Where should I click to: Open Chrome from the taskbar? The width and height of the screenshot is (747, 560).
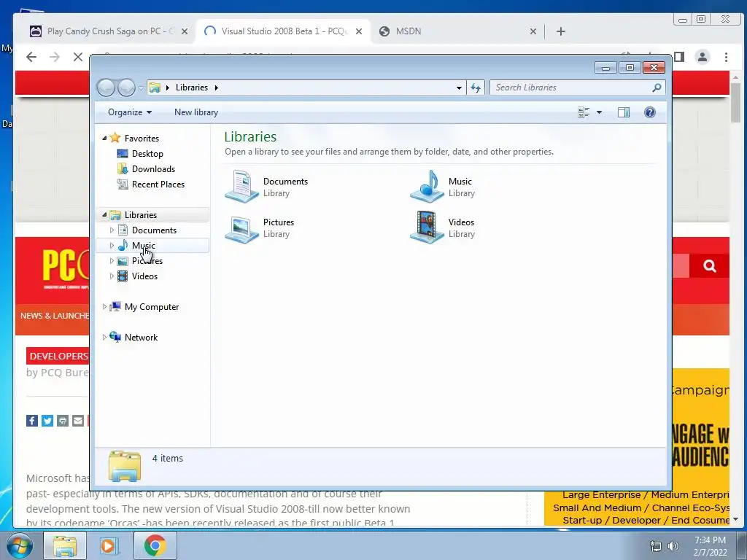coord(155,545)
